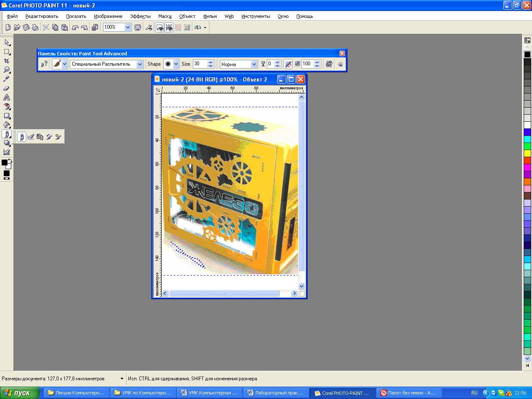Cut the selection with the scissors icon
Viewport: 532px width, 399px height.
(x=46, y=27)
